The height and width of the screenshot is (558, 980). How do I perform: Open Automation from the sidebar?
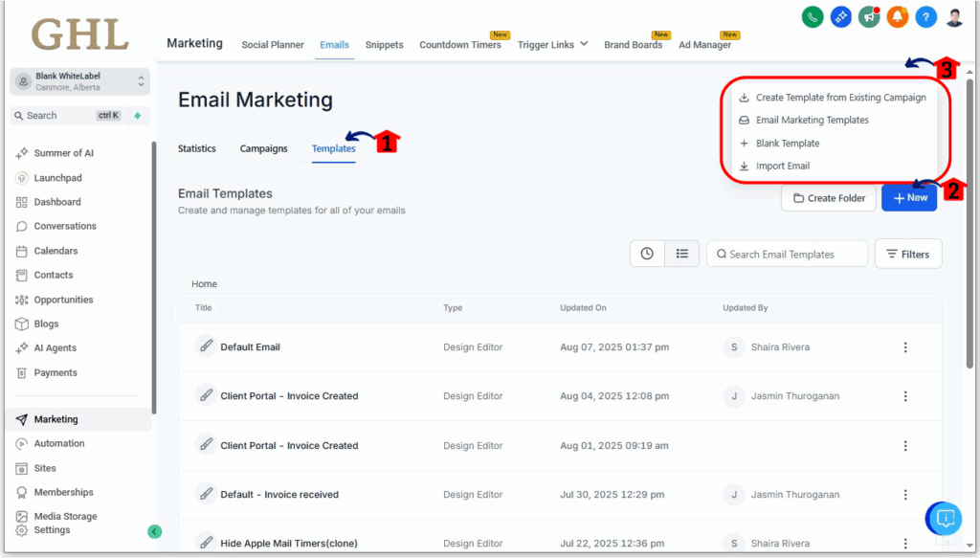click(x=58, y=444)
